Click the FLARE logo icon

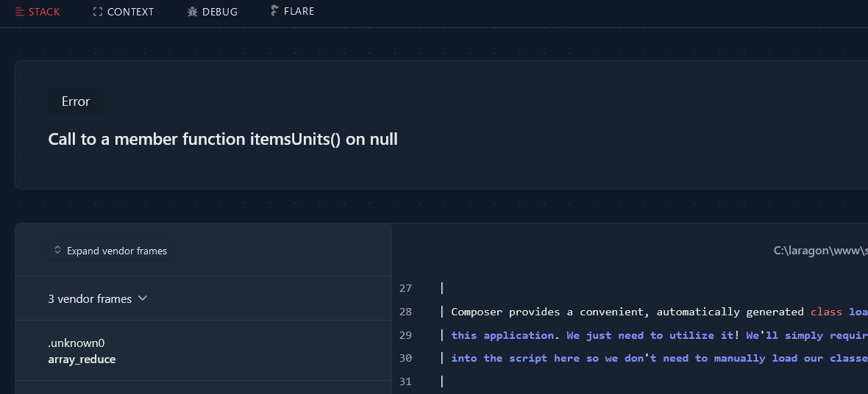point(274,11)
